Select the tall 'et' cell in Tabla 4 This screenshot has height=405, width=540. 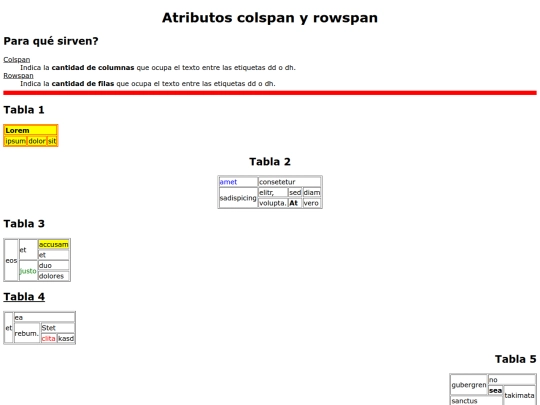click(9, 328)
